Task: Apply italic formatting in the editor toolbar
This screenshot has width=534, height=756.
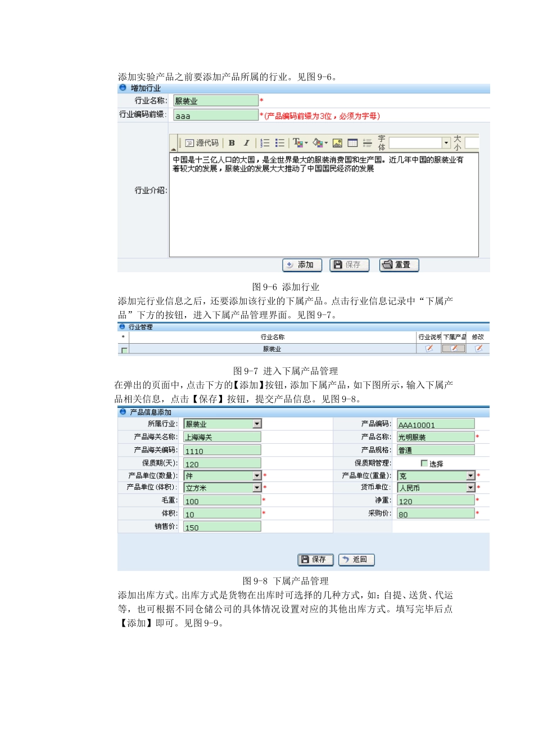Action: [x=246, y=142]
